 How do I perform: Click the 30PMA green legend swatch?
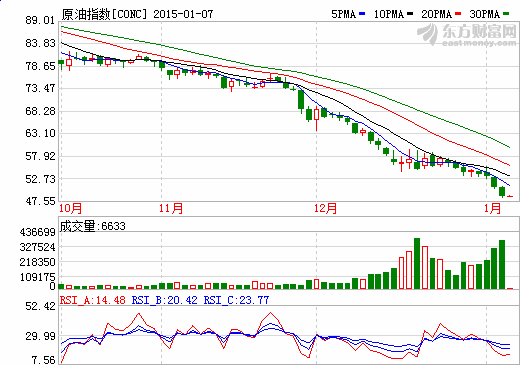pos(506,14)
